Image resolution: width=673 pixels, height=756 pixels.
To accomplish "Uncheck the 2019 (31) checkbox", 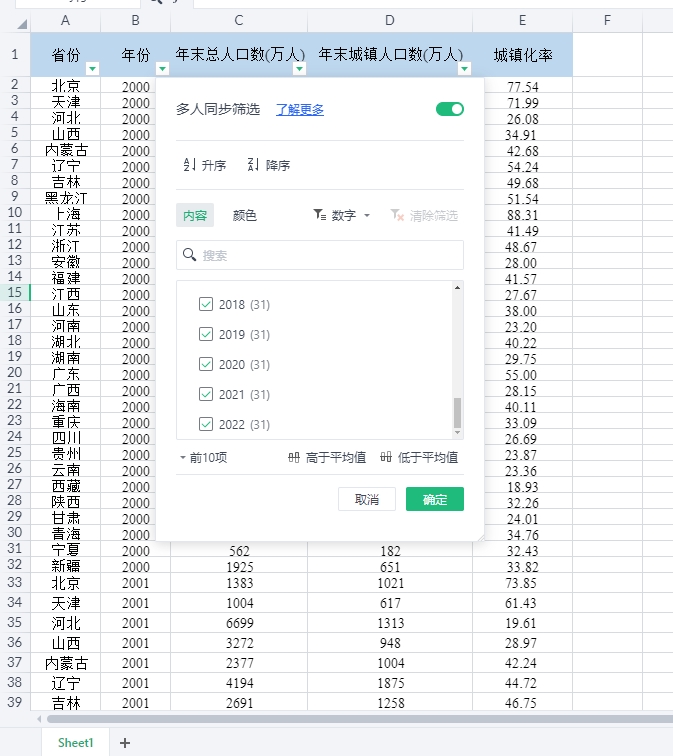I will (206, 334).
